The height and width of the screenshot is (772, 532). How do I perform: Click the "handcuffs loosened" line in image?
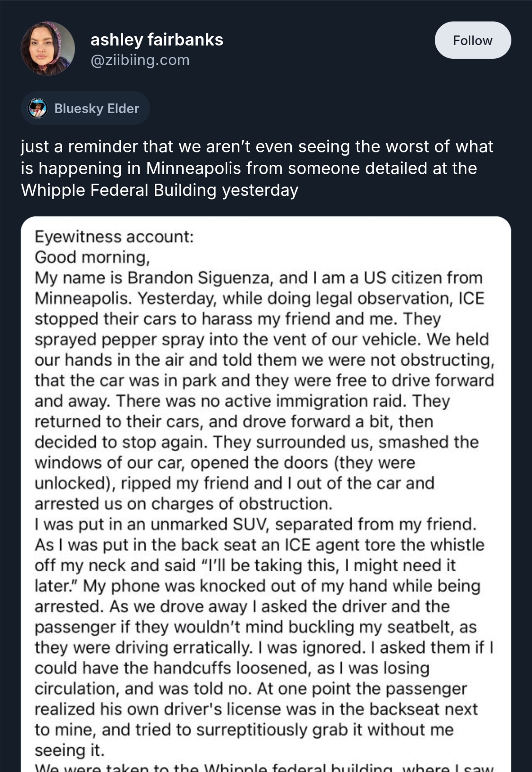(x=232, y=668)
